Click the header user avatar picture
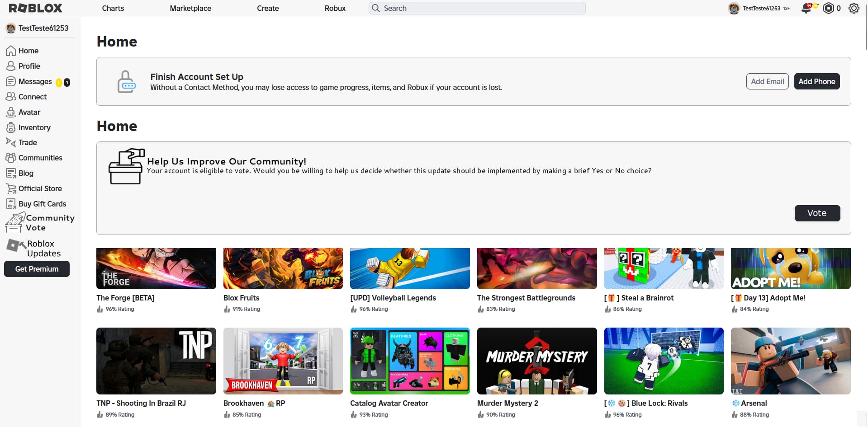The height and width of the screenshot is (427, 868). click(734, 8)
